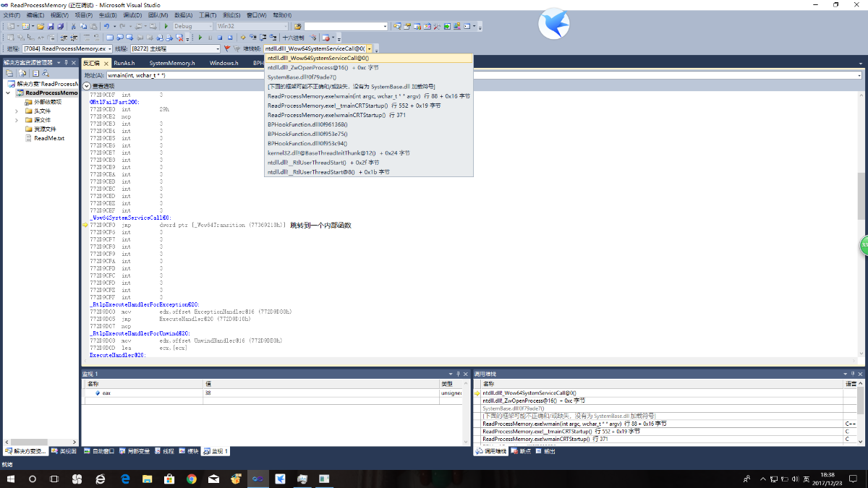The height and width of the screenshot is (488, 868).
Task: Click the Cortana search circle on the taskbar
Action: (33, 479)
